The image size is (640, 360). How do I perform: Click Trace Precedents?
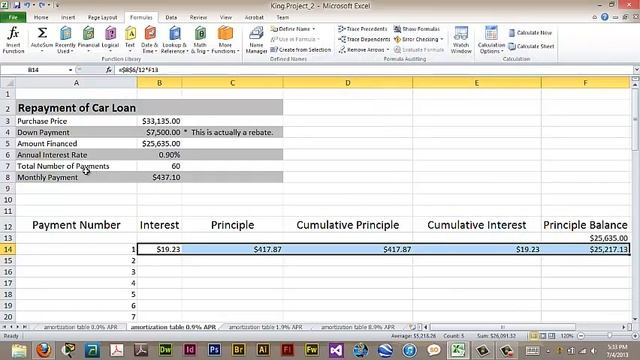tap(362, 29)
